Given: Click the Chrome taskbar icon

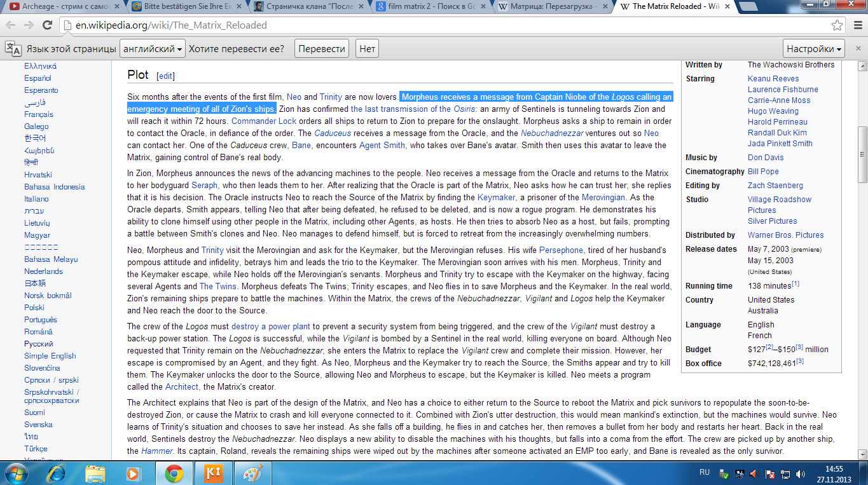Looking at the screenshot, I should (174, 474).
